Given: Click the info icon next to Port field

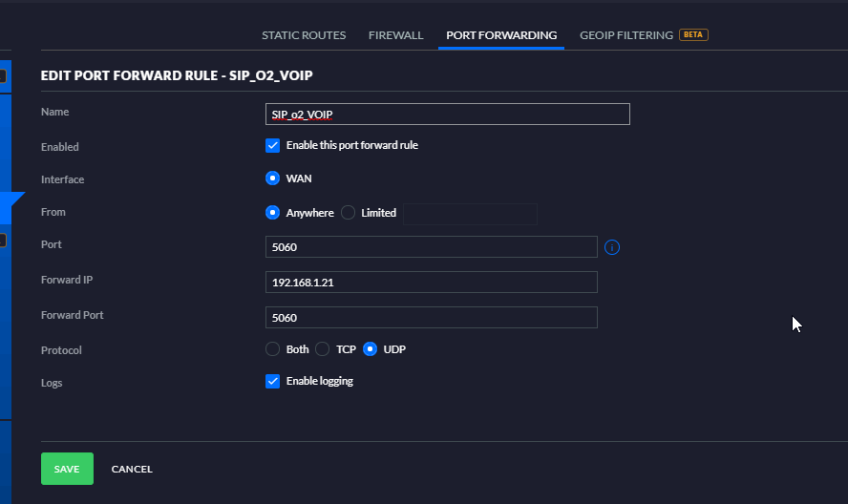Looking at the screenshot, I should coord(613,247).
